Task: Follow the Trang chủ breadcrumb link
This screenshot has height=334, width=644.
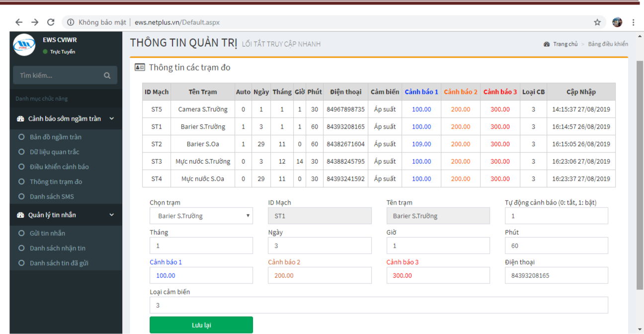Action: [565, 44]
